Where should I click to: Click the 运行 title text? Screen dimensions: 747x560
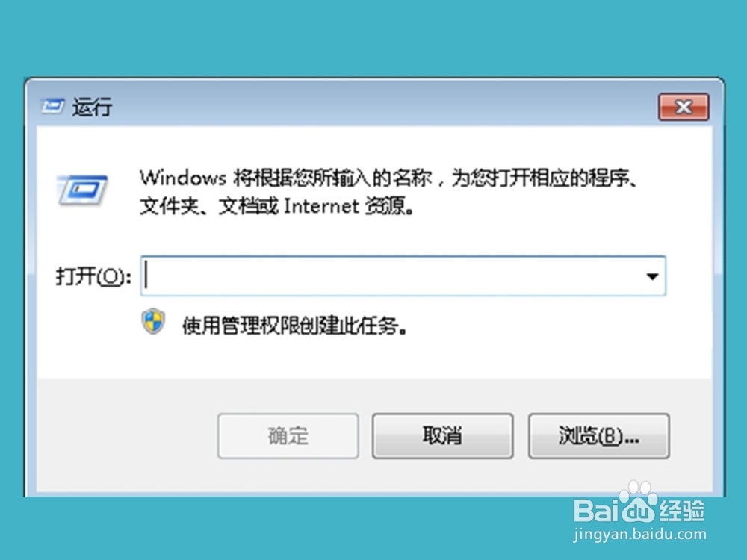[93, 107]
